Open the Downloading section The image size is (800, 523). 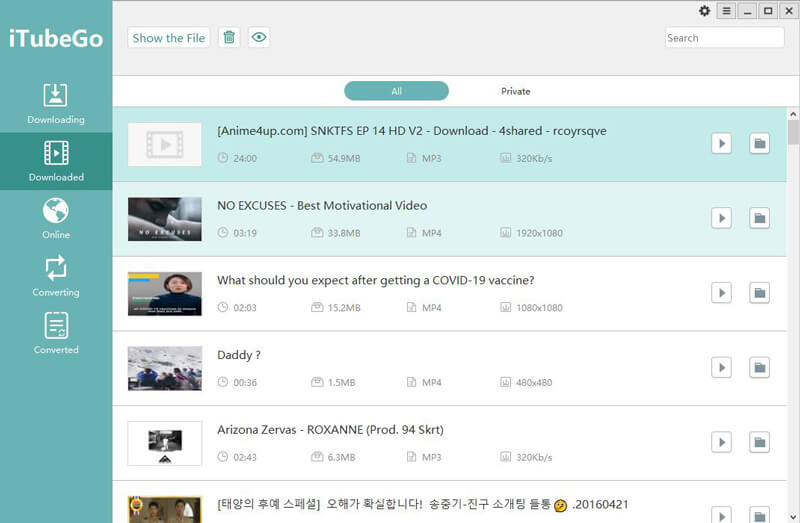[56, 104]
